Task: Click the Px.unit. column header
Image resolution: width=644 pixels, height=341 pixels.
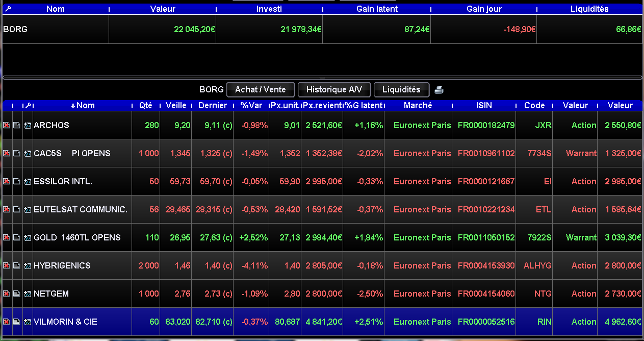Action: point(285,105)
